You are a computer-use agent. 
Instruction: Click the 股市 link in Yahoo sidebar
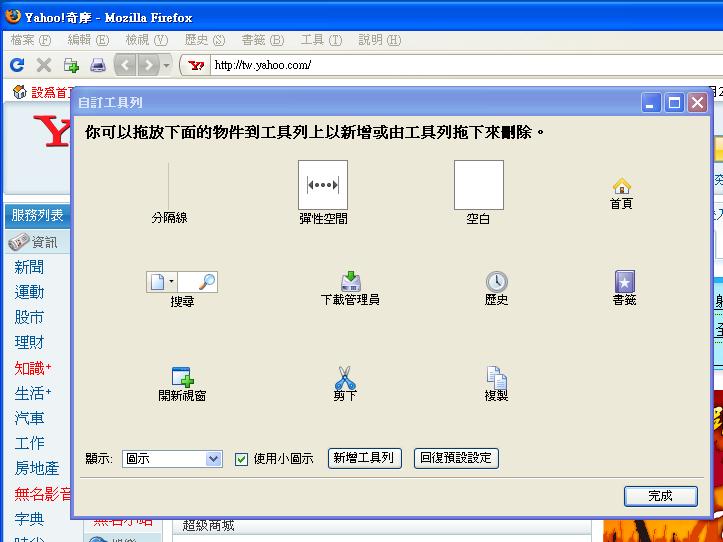coord(29,317)
